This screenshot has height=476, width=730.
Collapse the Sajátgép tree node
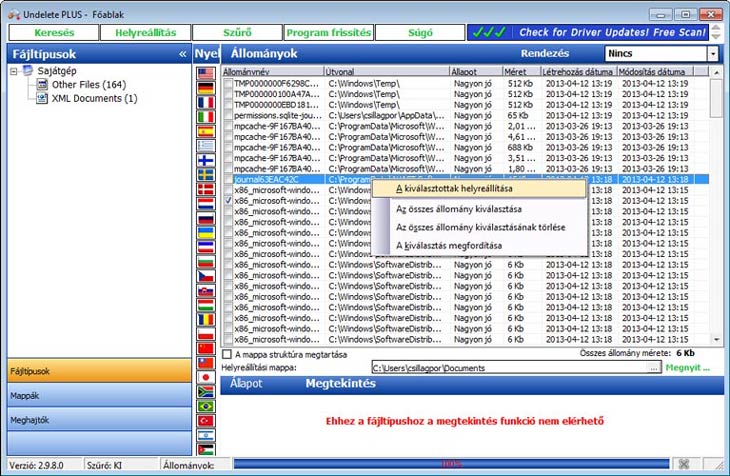coord(14,71)
